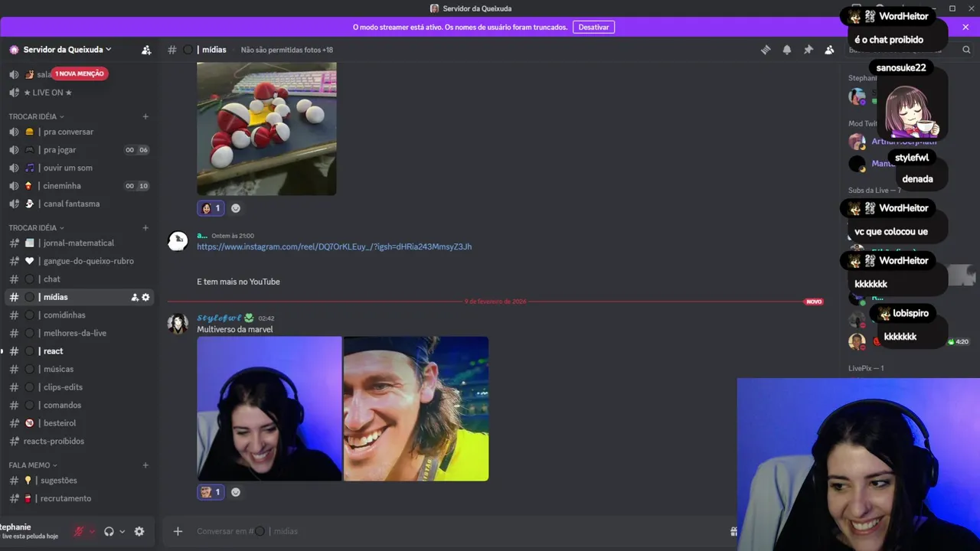Open the Instagram reel link
980x551 pixels.
pyautogui.click(x=334, y=246)
